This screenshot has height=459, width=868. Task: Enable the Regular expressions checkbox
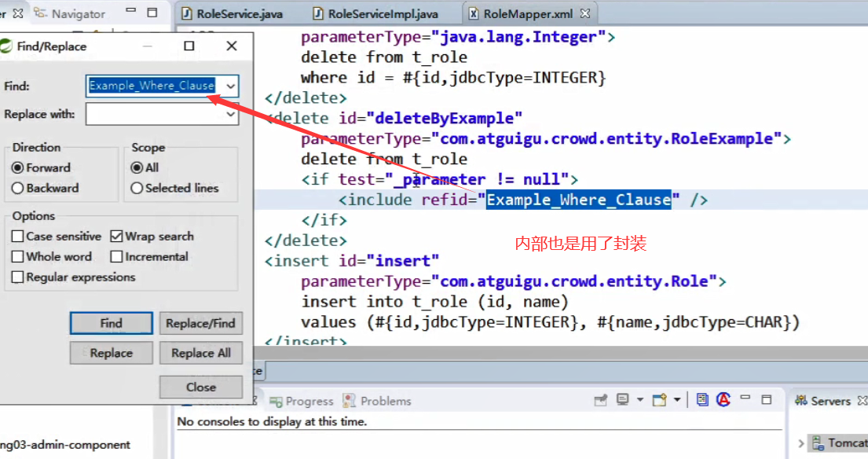click(18, 277)
